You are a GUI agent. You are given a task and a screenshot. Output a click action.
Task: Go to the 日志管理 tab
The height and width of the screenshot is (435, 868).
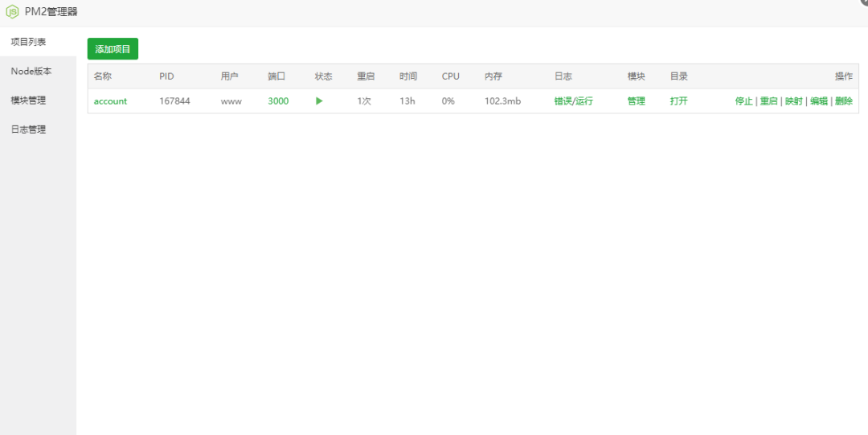39,129
